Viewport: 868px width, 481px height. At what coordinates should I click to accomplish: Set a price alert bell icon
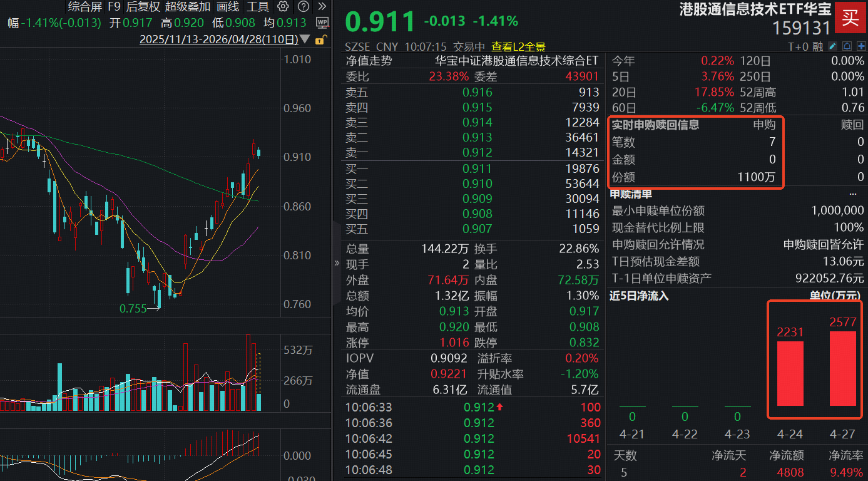[847, 46]
